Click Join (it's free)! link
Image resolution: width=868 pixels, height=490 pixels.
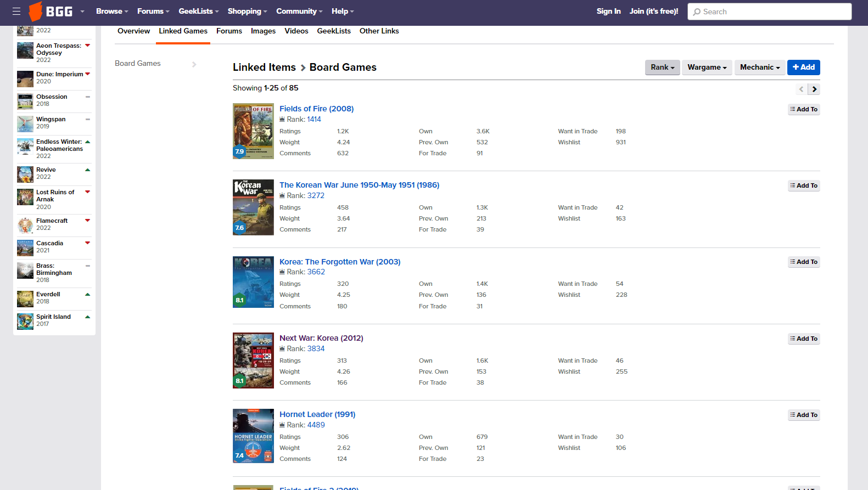(654, 11)
